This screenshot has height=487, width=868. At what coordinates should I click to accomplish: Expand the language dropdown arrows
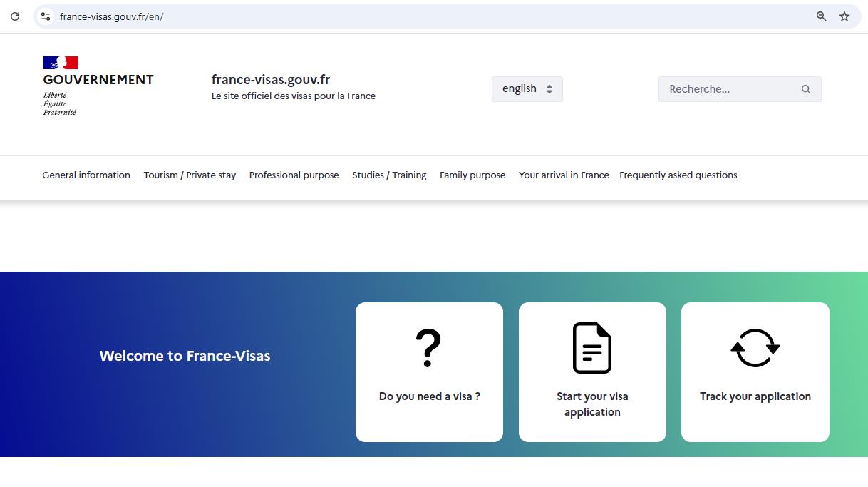[x=549, y=88]
